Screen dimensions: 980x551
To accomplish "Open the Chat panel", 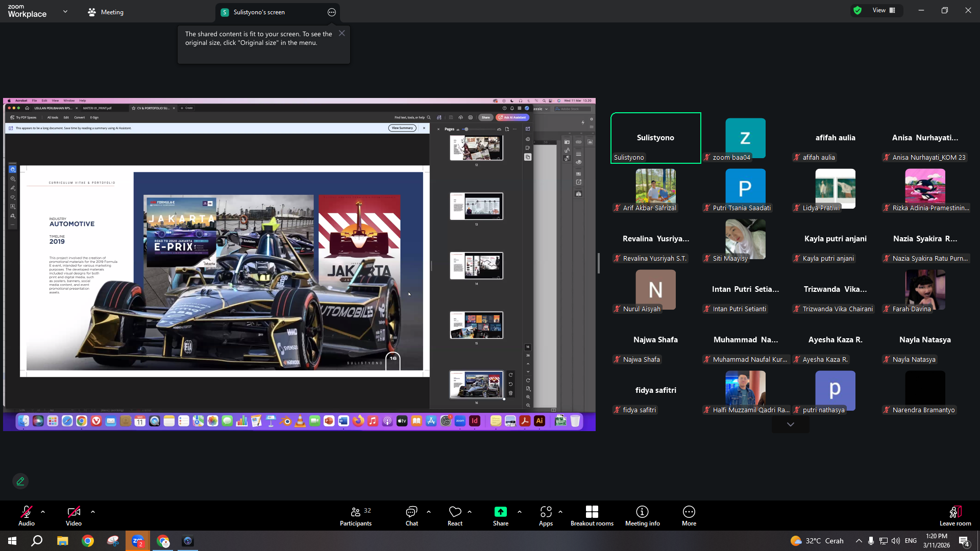I will pos(411,516).
